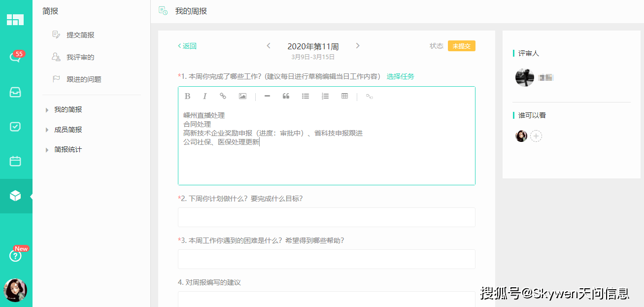
Task: Open 提交简报 menu item
Action: coord(80,35)
